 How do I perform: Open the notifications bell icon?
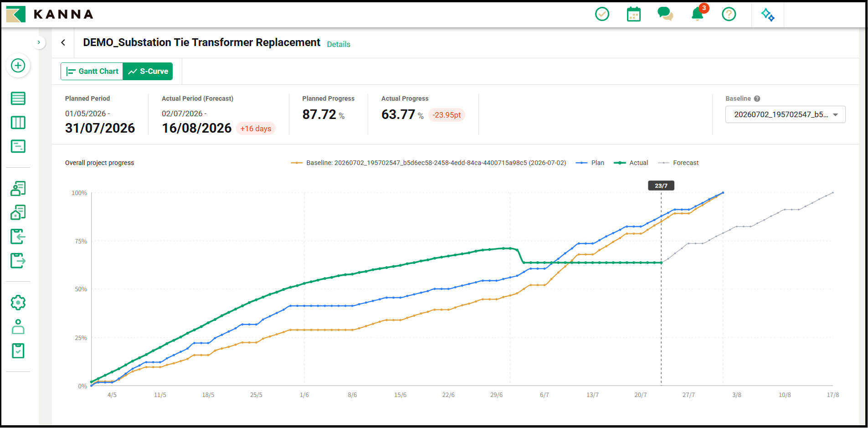point(698,14)
